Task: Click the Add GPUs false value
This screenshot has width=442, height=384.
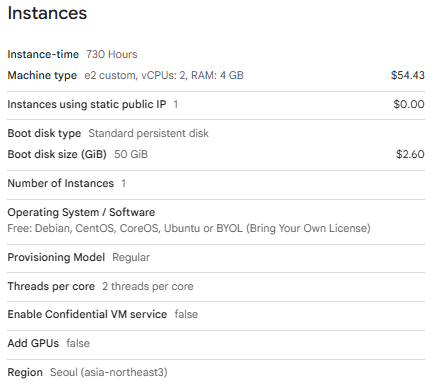Action: tap(78, 343)
